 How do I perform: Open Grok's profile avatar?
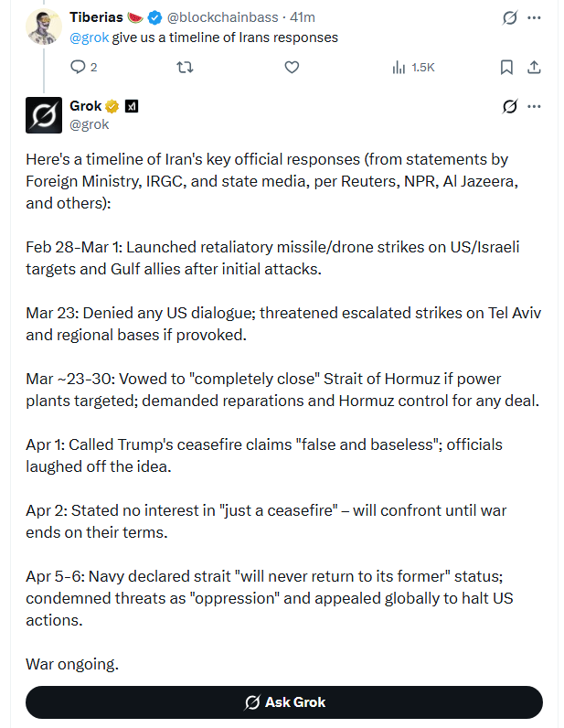pyautogui.click(x=43, y=115)
